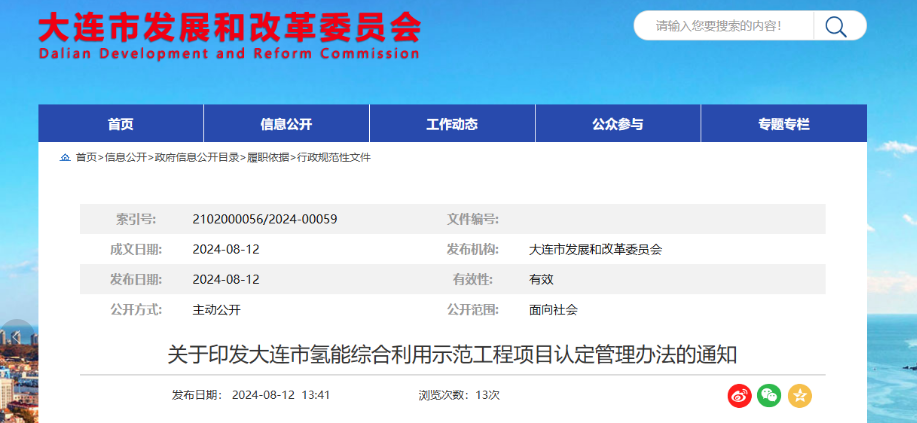Go to 信息公开 breadcrumb link
This screenshot has width=917, height=423.
pyautogui.click(x=126, y=157)
